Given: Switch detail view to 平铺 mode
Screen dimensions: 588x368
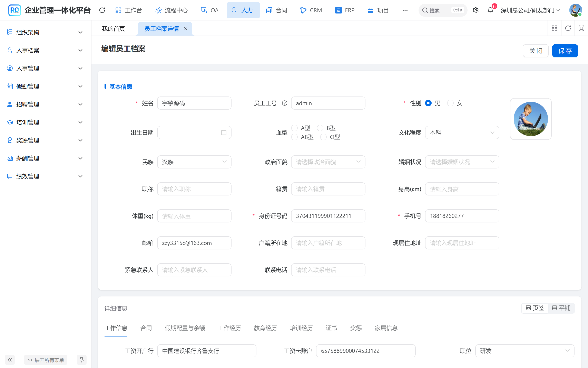Looking at the screenshot, I should pos(561,308).
